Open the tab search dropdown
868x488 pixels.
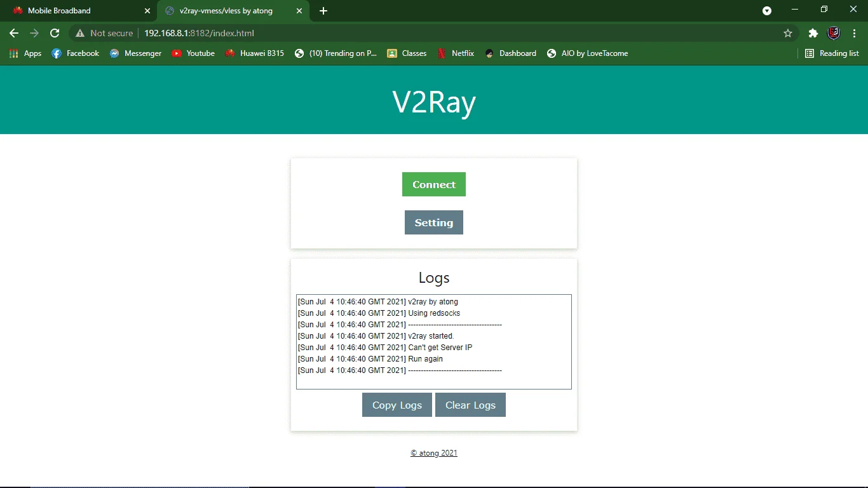(x=767, y=11)
